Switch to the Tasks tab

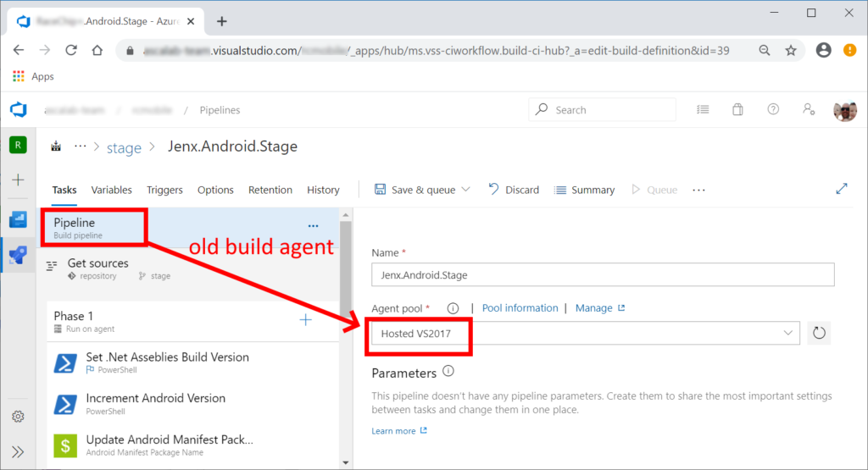[x=64, y=190]
